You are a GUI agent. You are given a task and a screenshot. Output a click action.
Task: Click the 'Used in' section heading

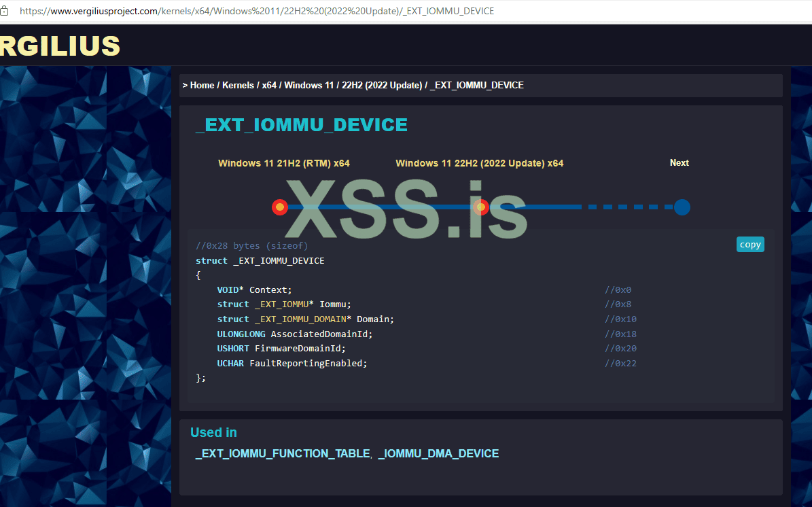pos(213,432)
